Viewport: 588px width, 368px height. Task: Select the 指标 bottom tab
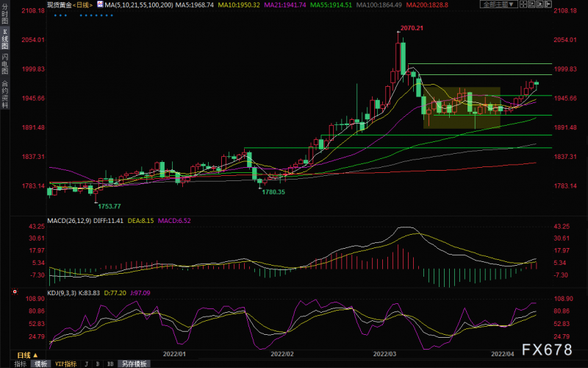point(21,364)
